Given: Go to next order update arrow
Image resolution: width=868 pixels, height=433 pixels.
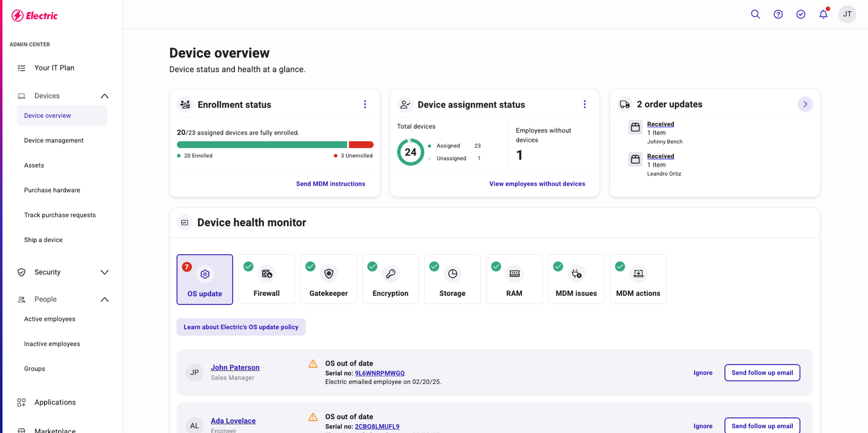Looking at the screenshot, I should (x=805, y=104).
